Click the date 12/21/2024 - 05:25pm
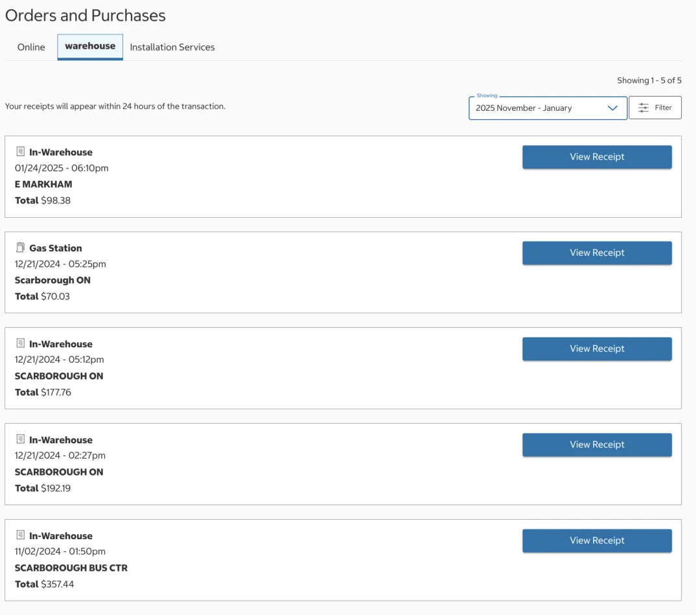 point(60,264)
